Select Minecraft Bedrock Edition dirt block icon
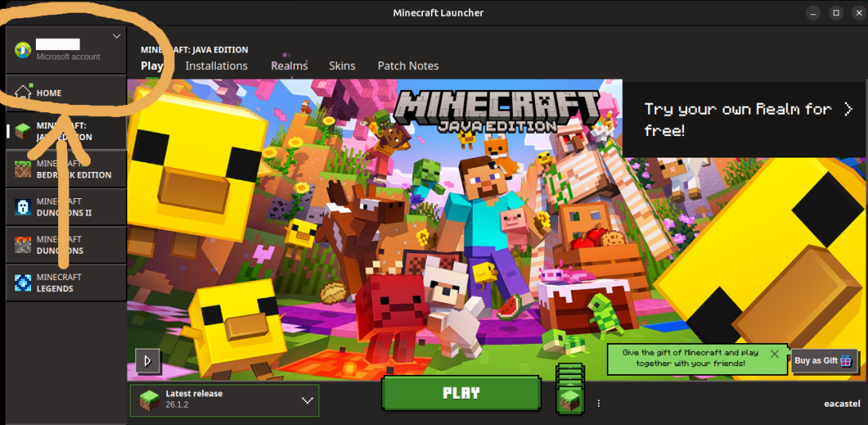Viewport: 868px width, 425px height. click(23, 169)
